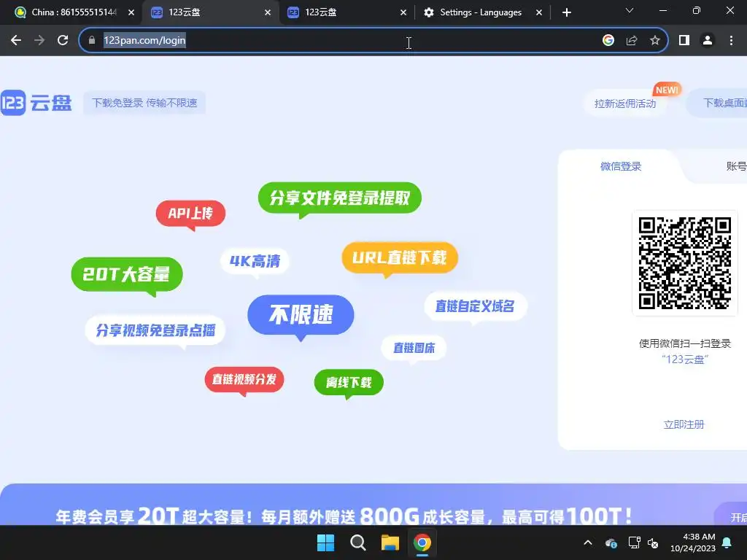Click the 分享视频免登录点播 bubble
Viewport: 747px width, 560px height.
coord(155,330)
